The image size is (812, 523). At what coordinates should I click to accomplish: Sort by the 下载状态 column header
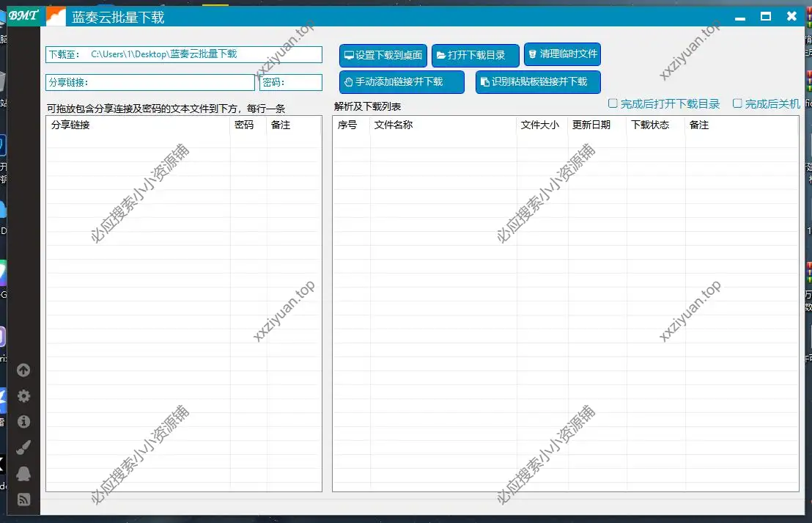pyautogui.click(x=650, y=125)
